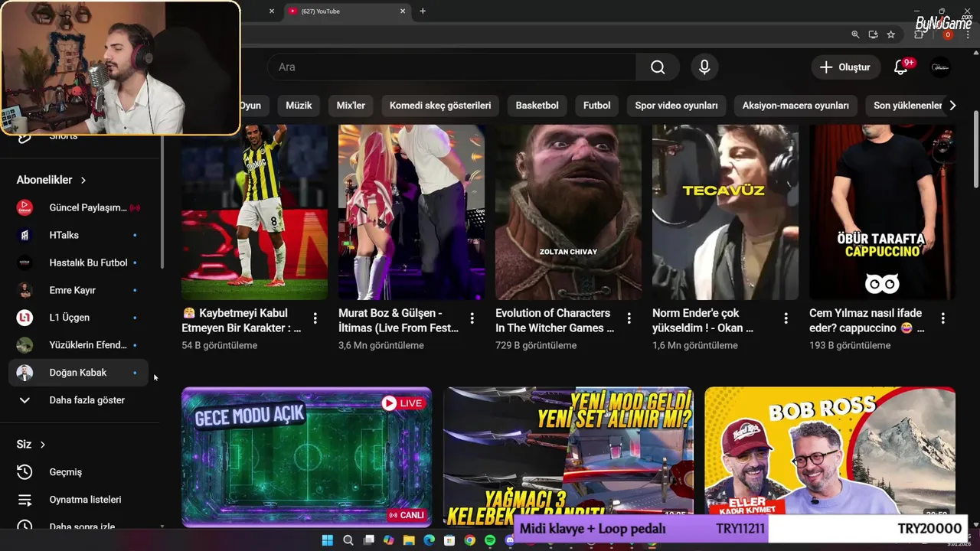The height and width of the screenshot is (551, 980).
Task: Open Emre Kayır channel avatar
Action: tap(24, 290)
